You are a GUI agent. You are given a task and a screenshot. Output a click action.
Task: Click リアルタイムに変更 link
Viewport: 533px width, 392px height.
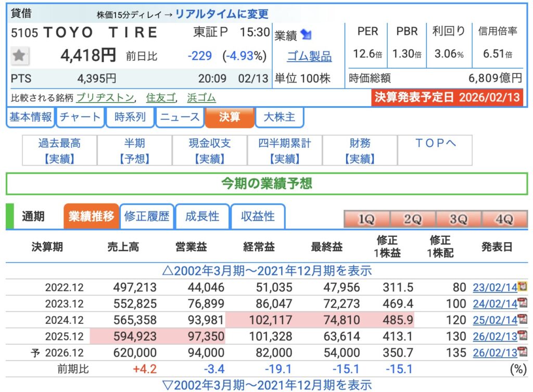[222, 14]
